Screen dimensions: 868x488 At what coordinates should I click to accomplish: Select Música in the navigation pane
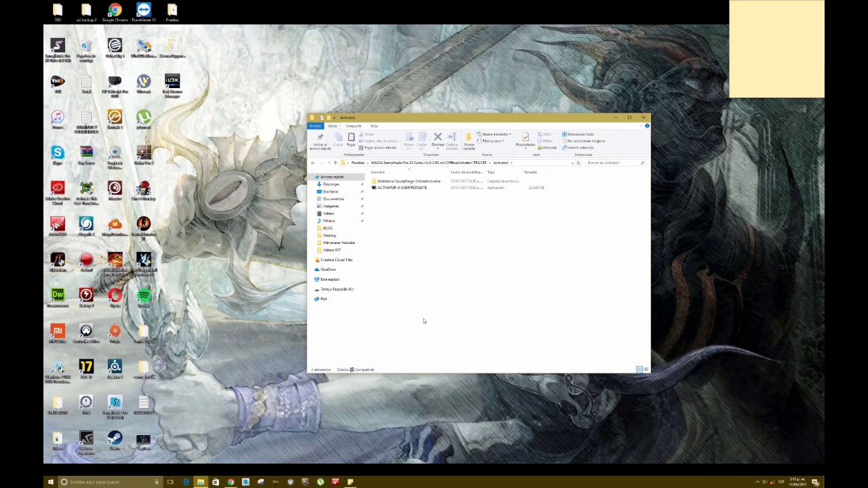point(329,221)
